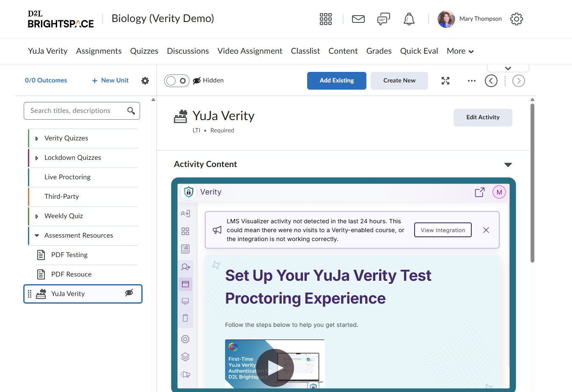Viewport: 572px width, 392px height.
Task: Open the PDF Testing item
Action: tap(86, 255)
